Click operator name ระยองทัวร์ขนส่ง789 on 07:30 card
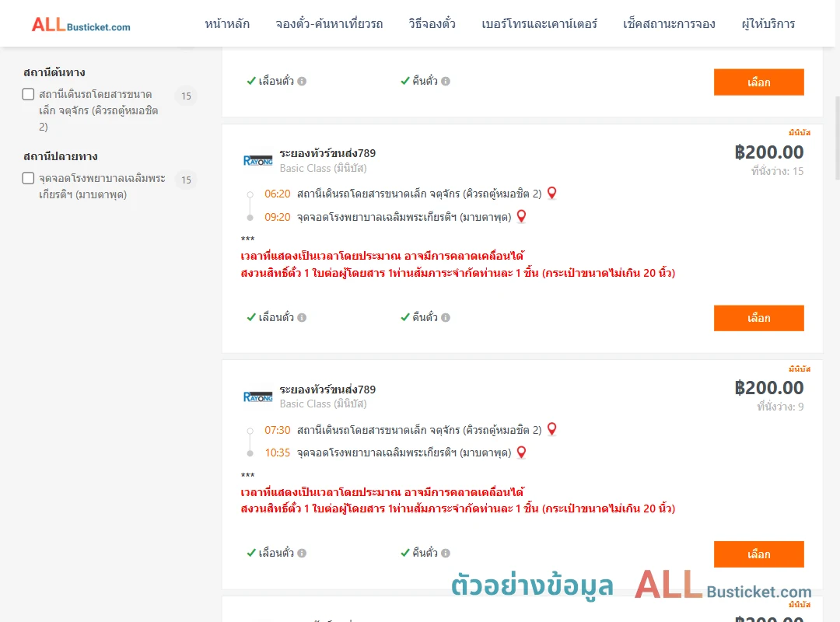The height and width of the screenshot is (622, 840). click(327, 390)
